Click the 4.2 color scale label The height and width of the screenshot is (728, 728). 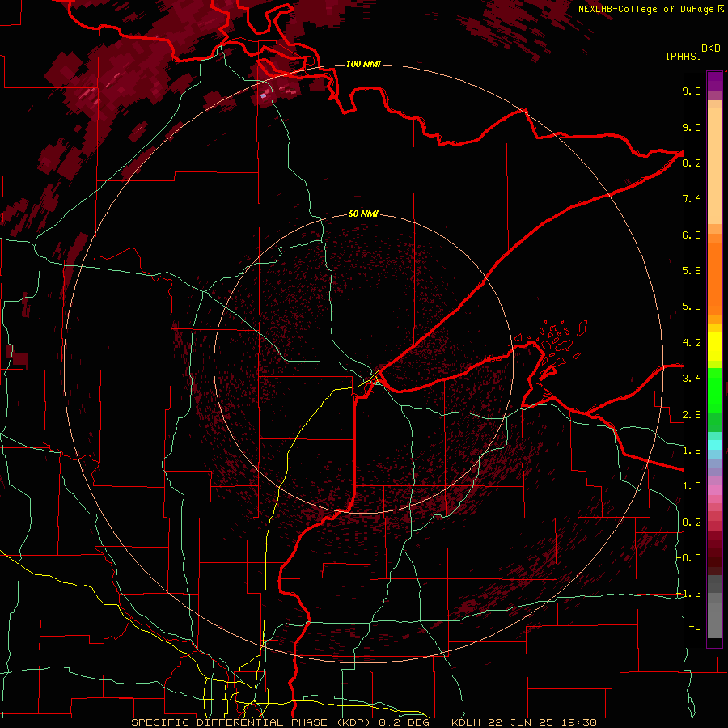coord(692,343)
